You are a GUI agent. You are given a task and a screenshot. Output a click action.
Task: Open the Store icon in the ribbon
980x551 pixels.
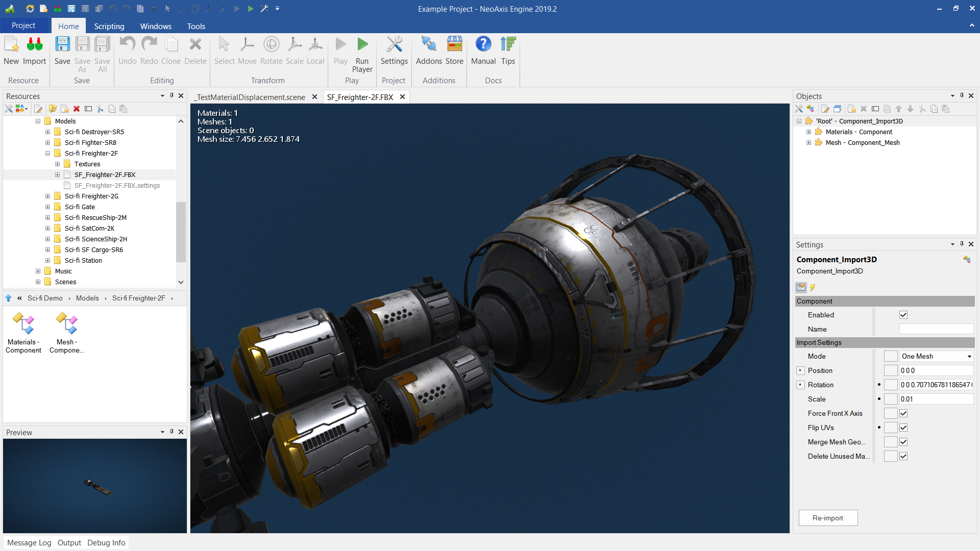point(454,45)
